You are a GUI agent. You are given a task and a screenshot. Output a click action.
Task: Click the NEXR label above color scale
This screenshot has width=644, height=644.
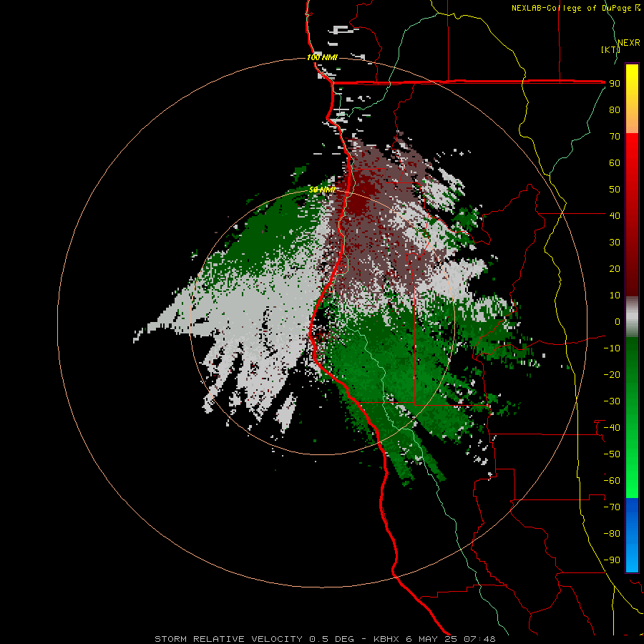[628, 43]
